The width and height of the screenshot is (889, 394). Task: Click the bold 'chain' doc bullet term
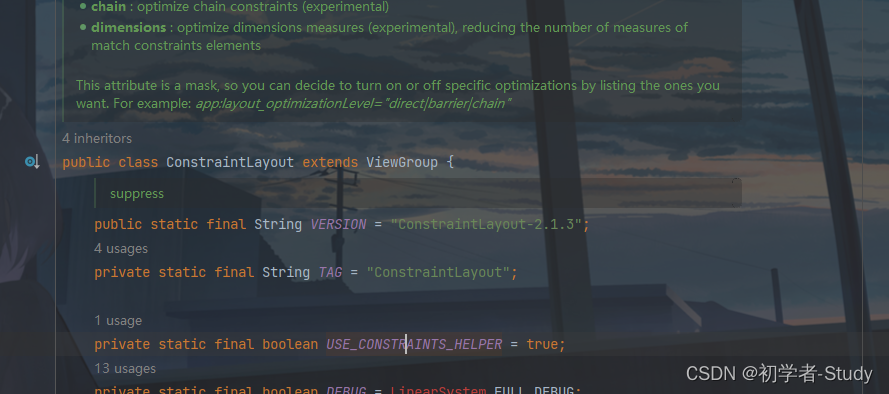[108, 7]
